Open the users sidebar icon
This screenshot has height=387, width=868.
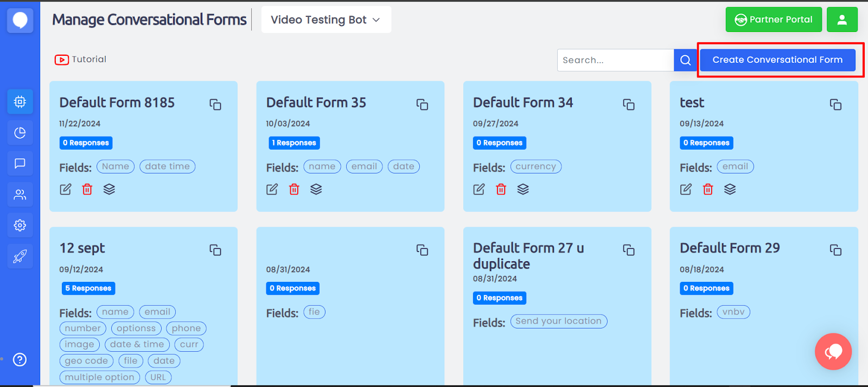(x=20, y=195)
